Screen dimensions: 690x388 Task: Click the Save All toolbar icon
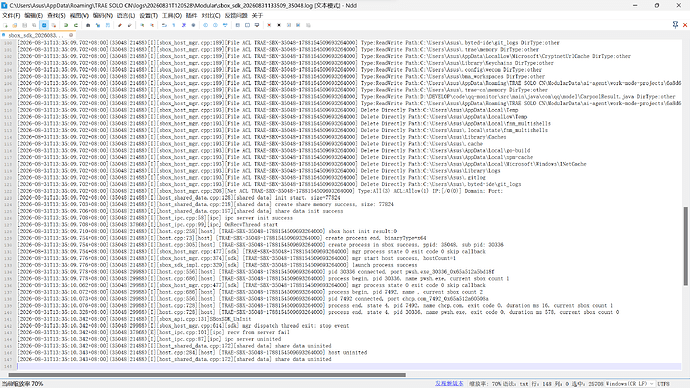click(34, 25)
